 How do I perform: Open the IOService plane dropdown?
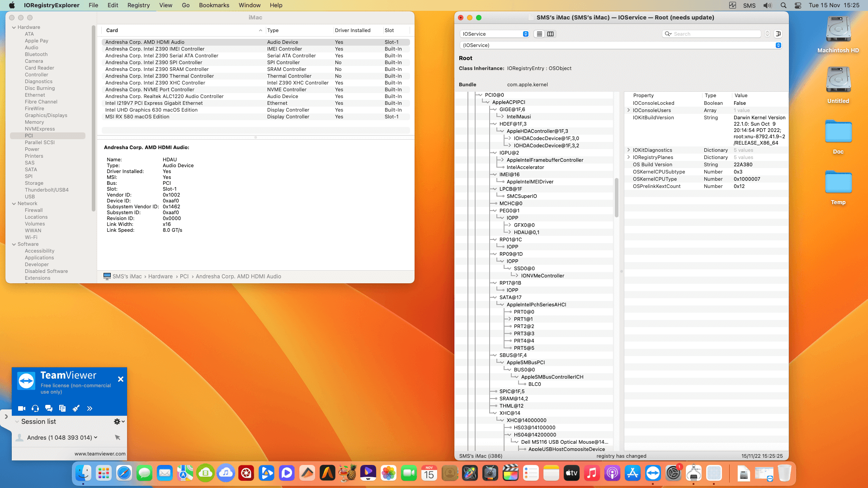coord(495,34)
